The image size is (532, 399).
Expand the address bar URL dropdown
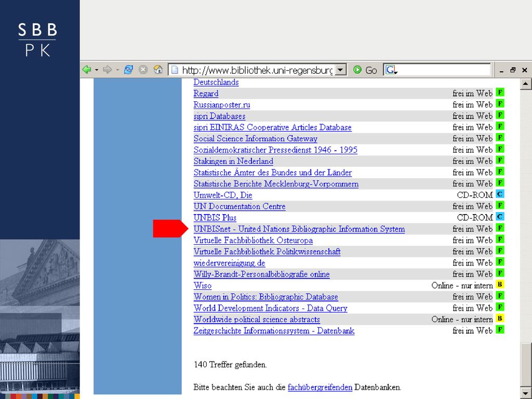(x=341, y=70)
